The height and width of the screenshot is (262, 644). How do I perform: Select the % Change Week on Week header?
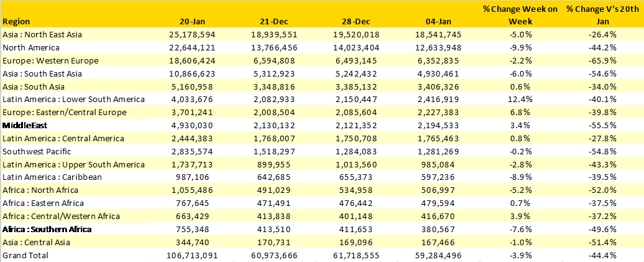click(x=520, y=15)
